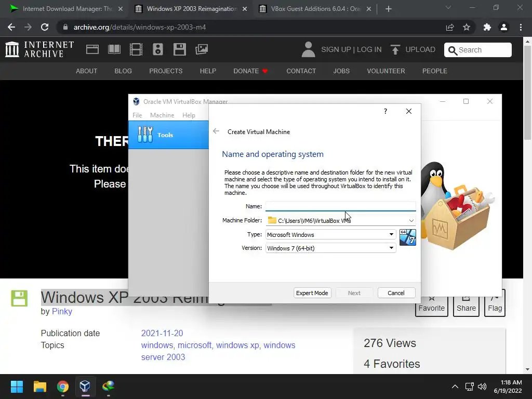Image resolution: width=532 pixels, height=399 pixels.
Task: Click the help question mark in the wizard
Action: [385, 111]
